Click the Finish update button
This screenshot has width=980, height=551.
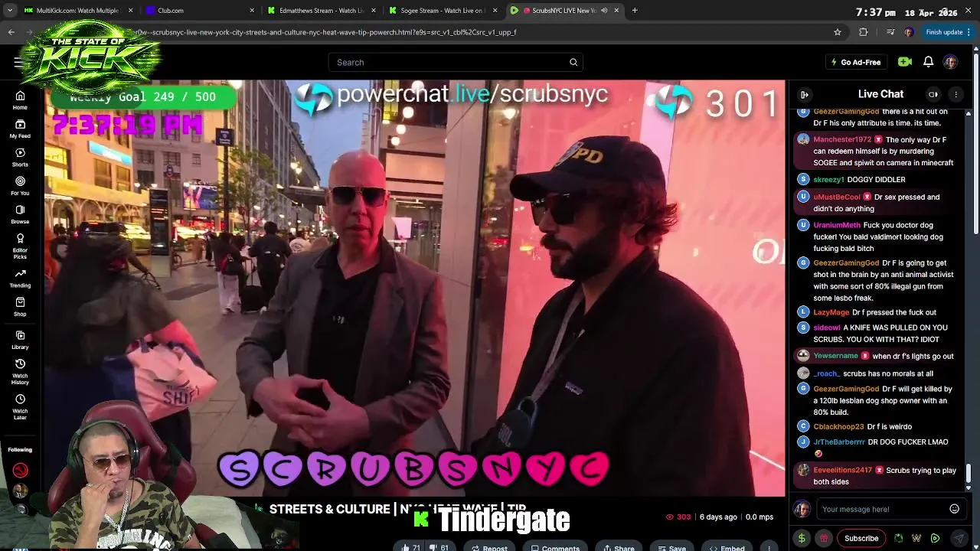944,32
